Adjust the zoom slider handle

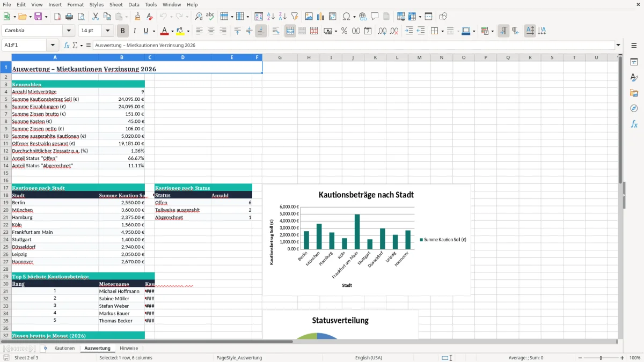click(601, 358)
